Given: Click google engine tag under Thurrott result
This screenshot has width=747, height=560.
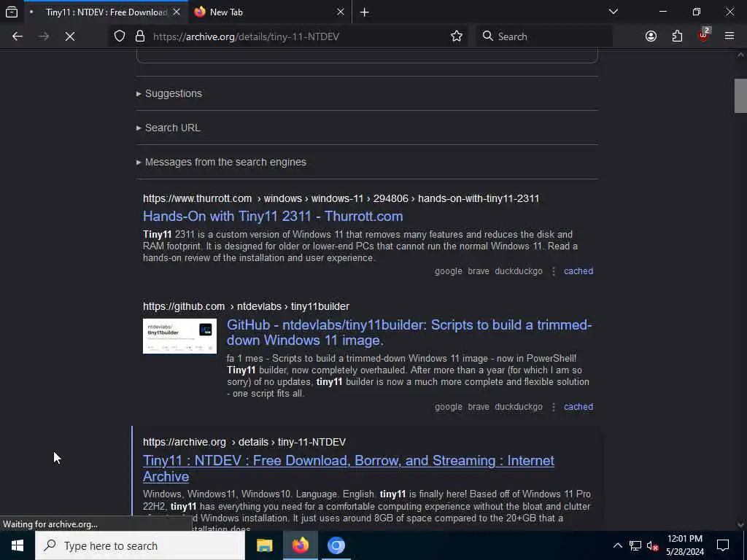Looking at the screenshot, I should (449, 271).
